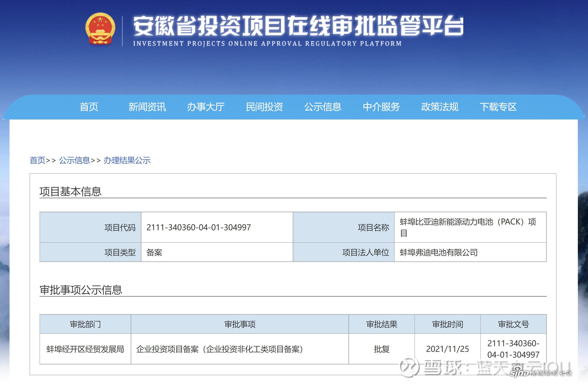This screenshot has height=386, width=588.
Task: Click the 审批结果 column header
Action: coord(382,324)
